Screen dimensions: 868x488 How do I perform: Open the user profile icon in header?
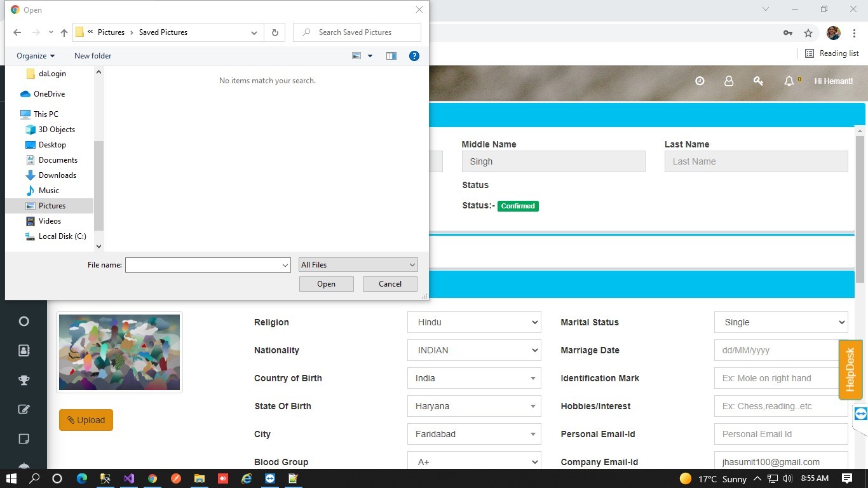tap(729, 81)
